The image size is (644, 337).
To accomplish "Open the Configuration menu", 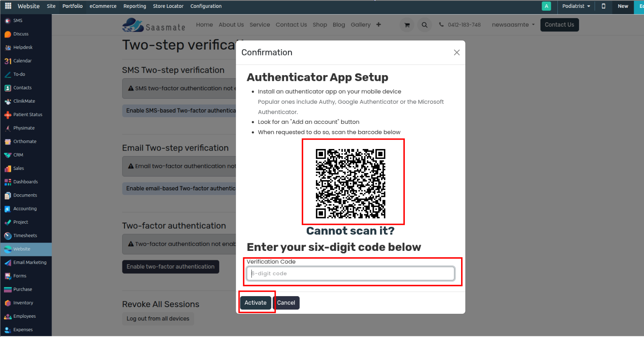I will [206, 6].
